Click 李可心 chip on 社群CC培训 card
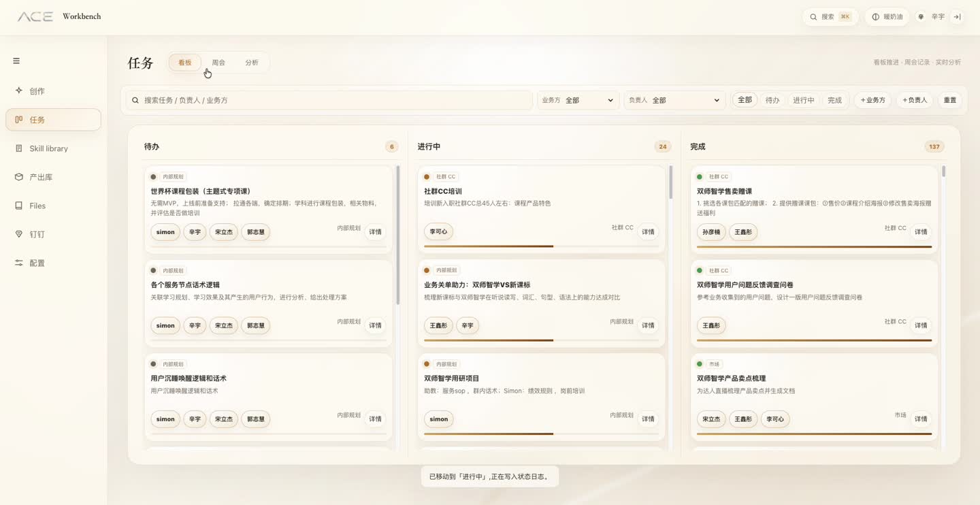The width and height of the screenshot is (980, 505). 439,232
